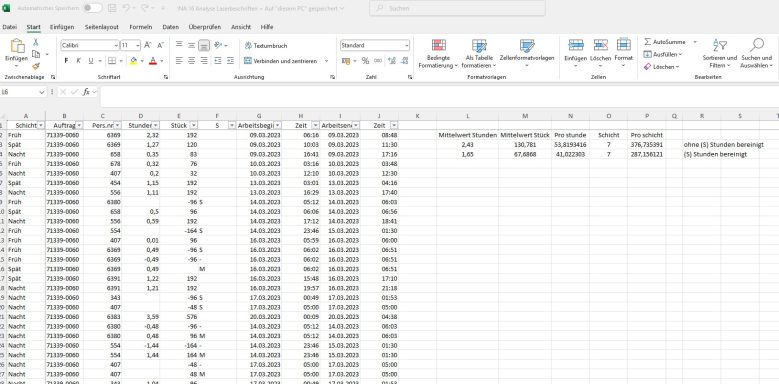Center text horizontally icon

point(191,61)
